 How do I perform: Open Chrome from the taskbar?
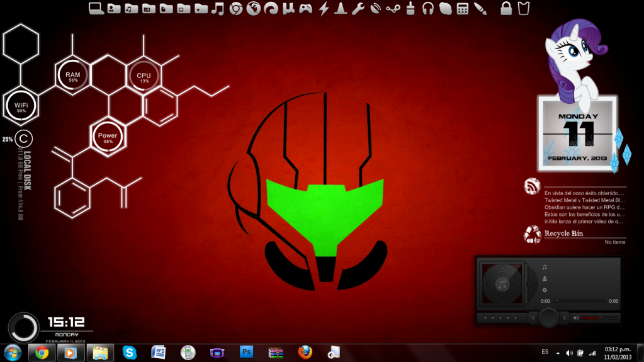pos(42,353)
